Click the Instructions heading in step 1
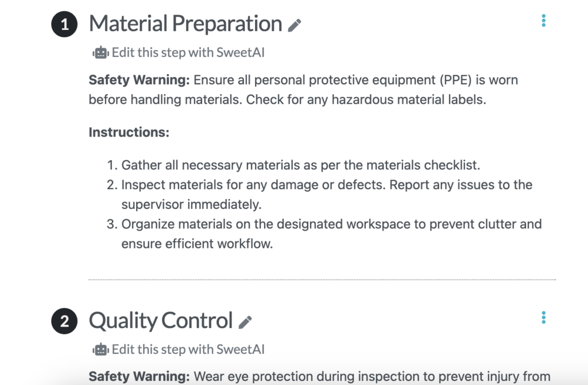The image size is (588, 385). click(x=129, y=132)
